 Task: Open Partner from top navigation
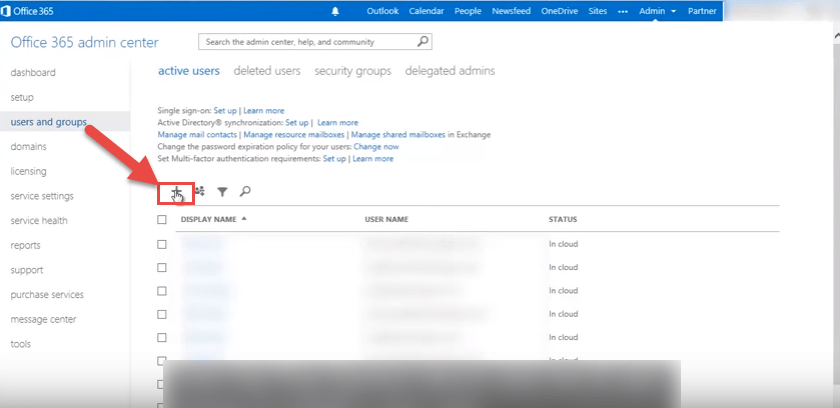click(x=702, y=11)
